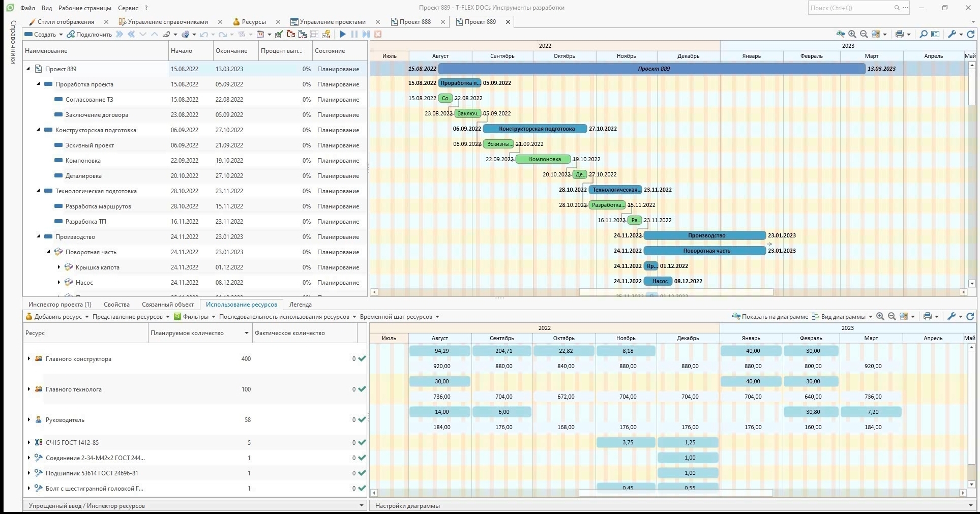Click the Компоновка green bar on Gantt chart
The width and height of the screenshot is (980, 514).
(x=543, y=159)
